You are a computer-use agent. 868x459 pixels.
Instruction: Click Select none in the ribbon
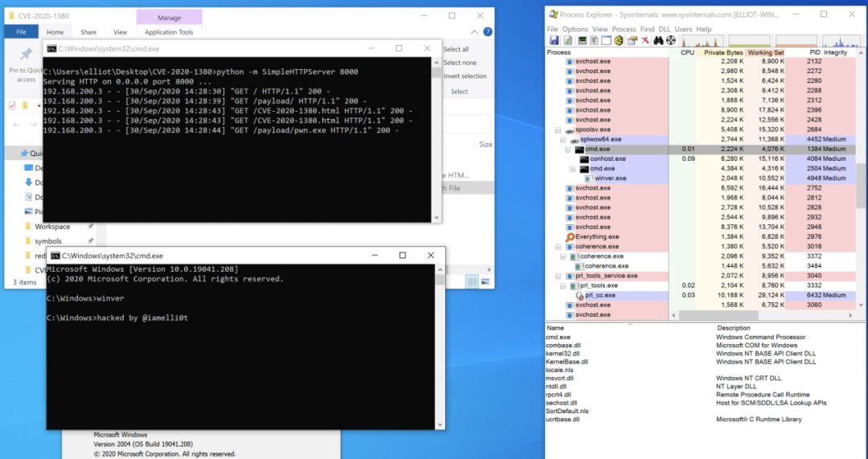[460, 63]
